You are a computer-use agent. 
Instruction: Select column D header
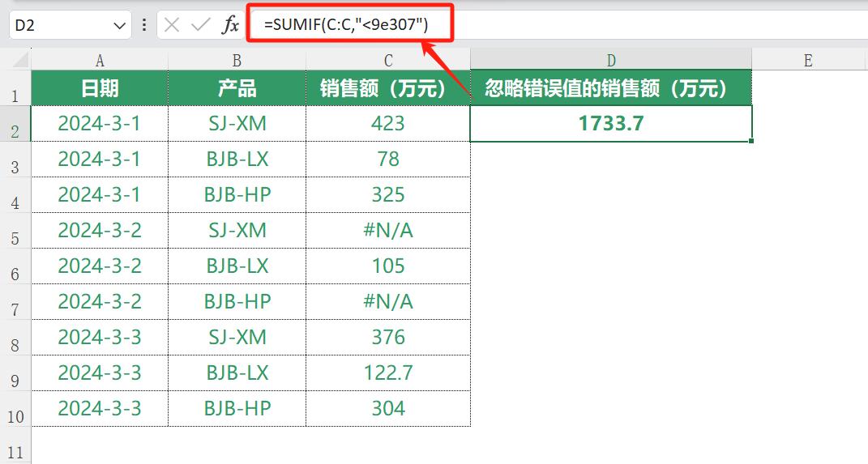coord(611,60)
